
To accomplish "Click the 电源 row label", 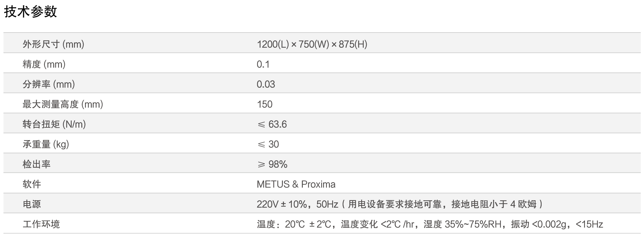I will (32, 204).
